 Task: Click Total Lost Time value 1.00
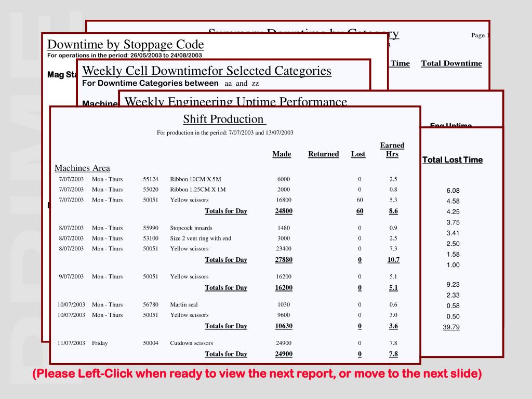click(x=453, y=265)
